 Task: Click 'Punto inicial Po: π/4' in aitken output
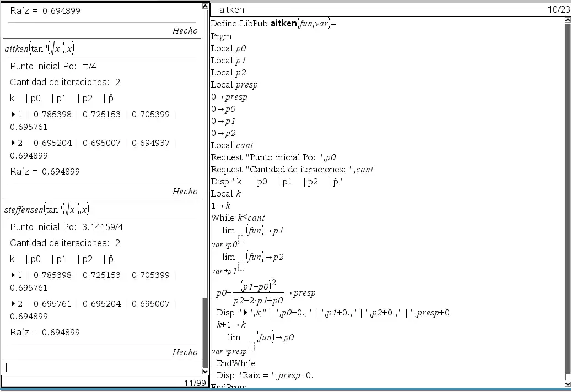[x=53, y=66]
